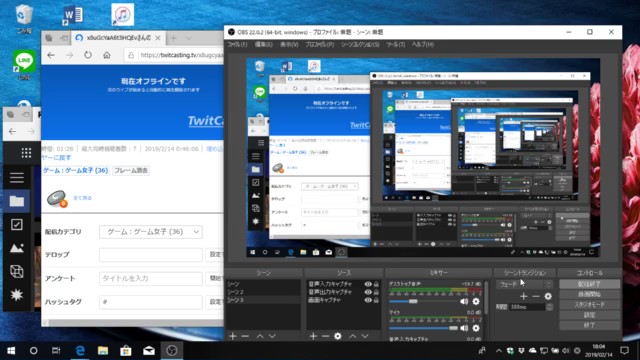Viewport: 640px width, 360px height.
Task: Mute マイク with speaker icon
Action: tap(464, 328)
